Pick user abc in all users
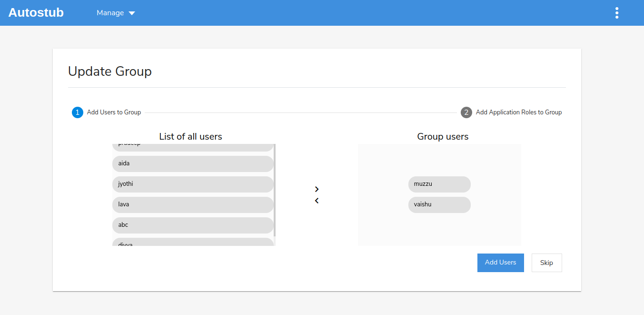Screen dimensions: 644x315 193,225
